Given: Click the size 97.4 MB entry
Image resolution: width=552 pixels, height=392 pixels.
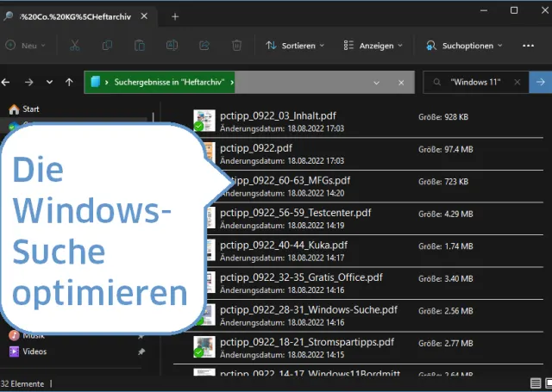Looking at the screenshot, I should click(x=446, y=149).
